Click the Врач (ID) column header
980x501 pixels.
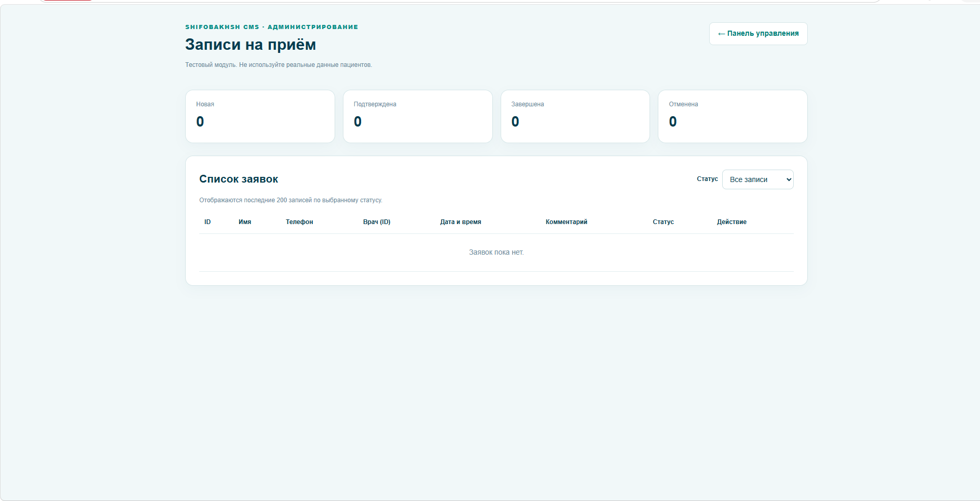tap(377, 222)
